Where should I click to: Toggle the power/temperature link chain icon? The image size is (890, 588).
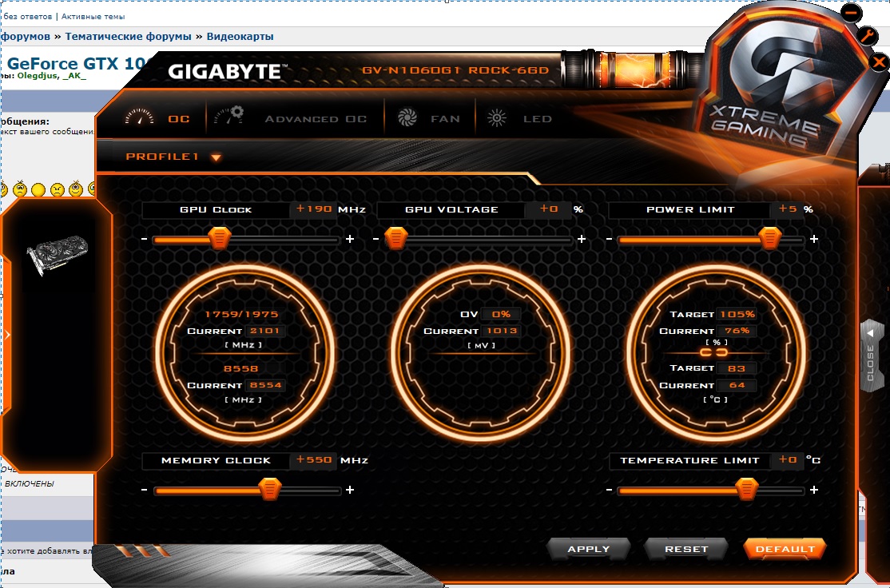(713, 352)
